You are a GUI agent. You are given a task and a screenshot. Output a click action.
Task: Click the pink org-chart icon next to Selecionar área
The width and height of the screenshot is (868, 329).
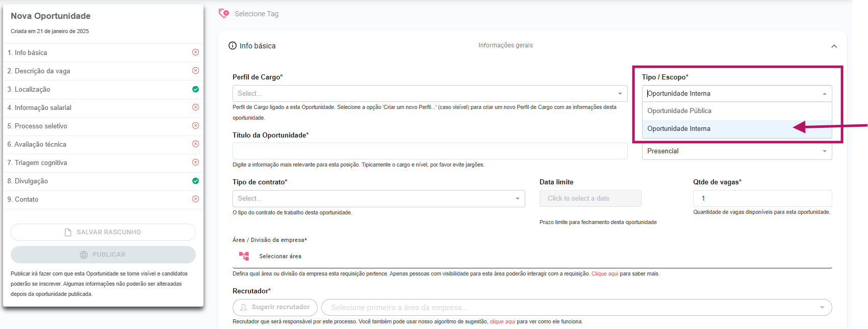click(244, 256)
